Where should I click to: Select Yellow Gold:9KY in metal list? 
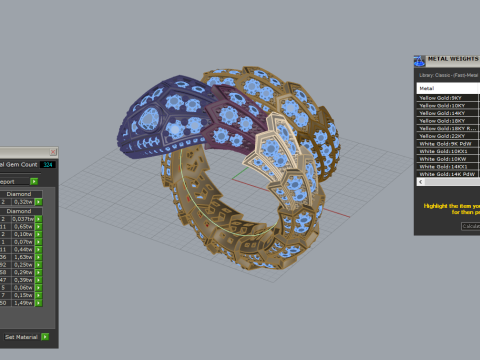point(447,98)
